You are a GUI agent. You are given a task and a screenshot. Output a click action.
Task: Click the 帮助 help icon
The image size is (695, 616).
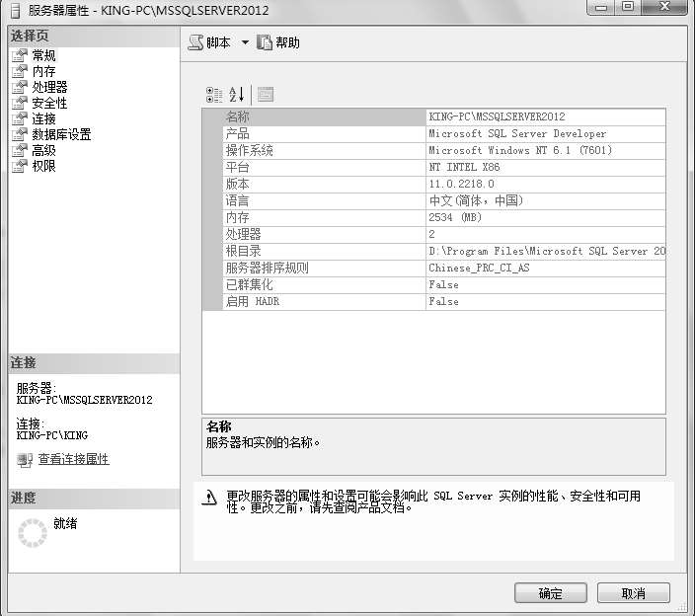265,42
